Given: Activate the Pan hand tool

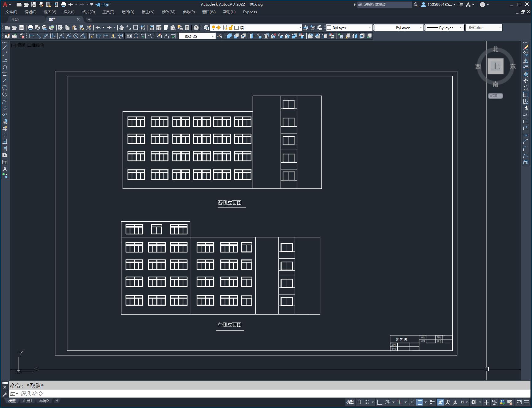Looking at the screenshot, I should click(x=122, y=28).
